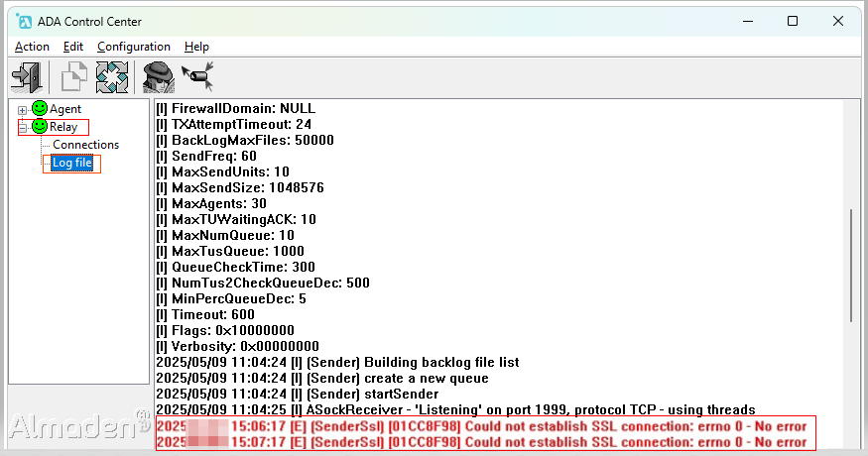Select Log file under Relay
The width and height of the screenshot is (868, 456).
pyautogui.click(x=72, y=163)
